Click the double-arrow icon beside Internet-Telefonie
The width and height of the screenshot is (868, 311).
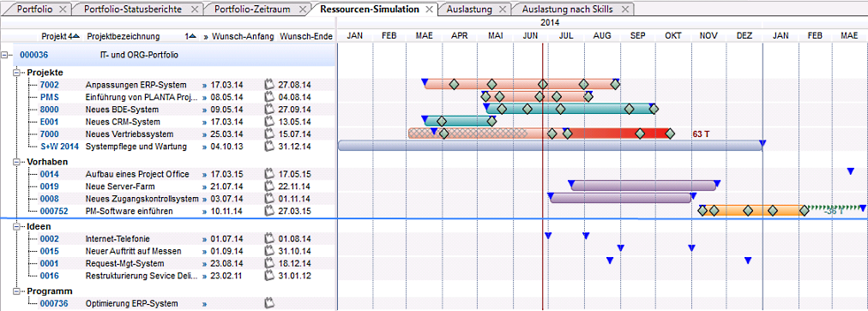pyautogui.click(x=205, y=239)
